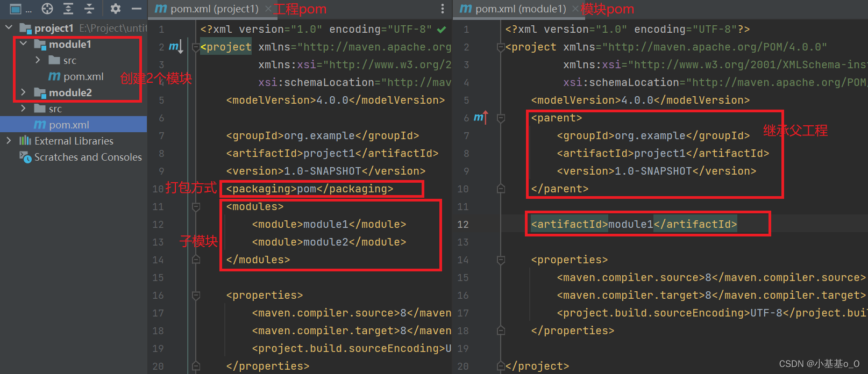The height and width of the screenshot is (374, 868).
Task: Click the <packaging>pom</packaging> line
Action: 310,189
